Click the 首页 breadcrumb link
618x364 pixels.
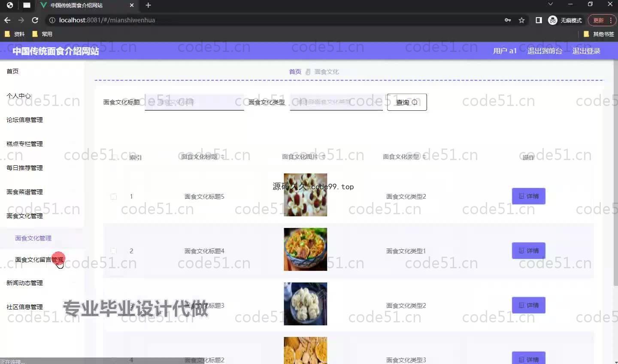(x=295, y=72)
